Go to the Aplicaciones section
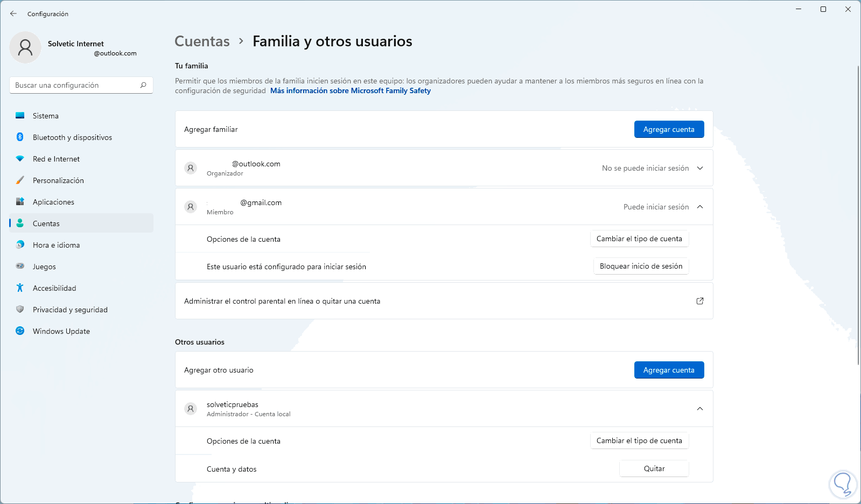Viewport: 861px width, 504px height. point(53,202)
